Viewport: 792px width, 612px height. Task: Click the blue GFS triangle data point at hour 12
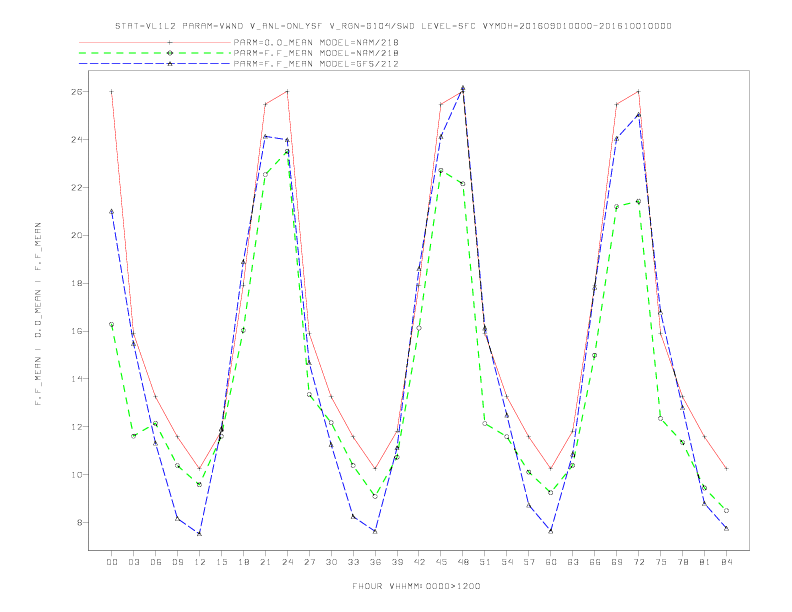[200, 533]
